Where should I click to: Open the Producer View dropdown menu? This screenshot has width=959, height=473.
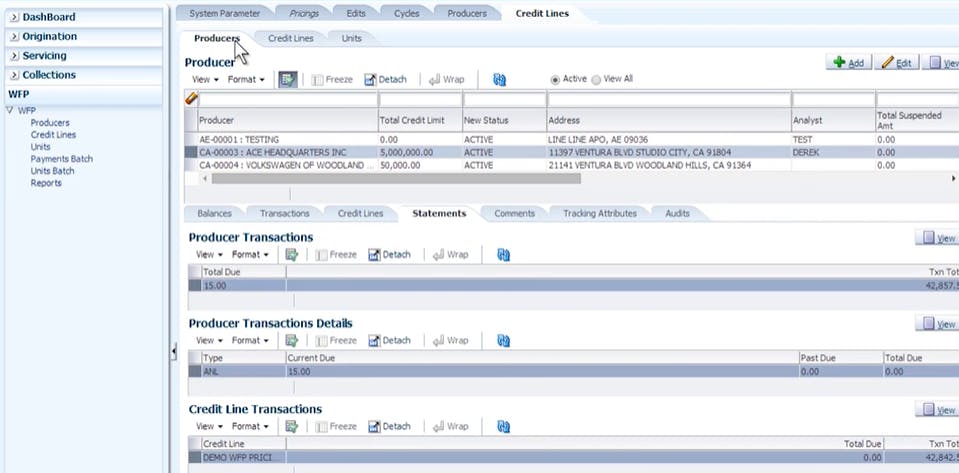(x=205, y=79)
